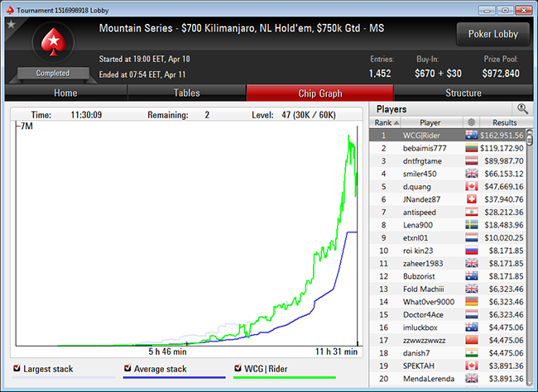Click the Sweden flag beside Lena900
The height and width of the screenshot is (392, 538).
coord(472,225)
